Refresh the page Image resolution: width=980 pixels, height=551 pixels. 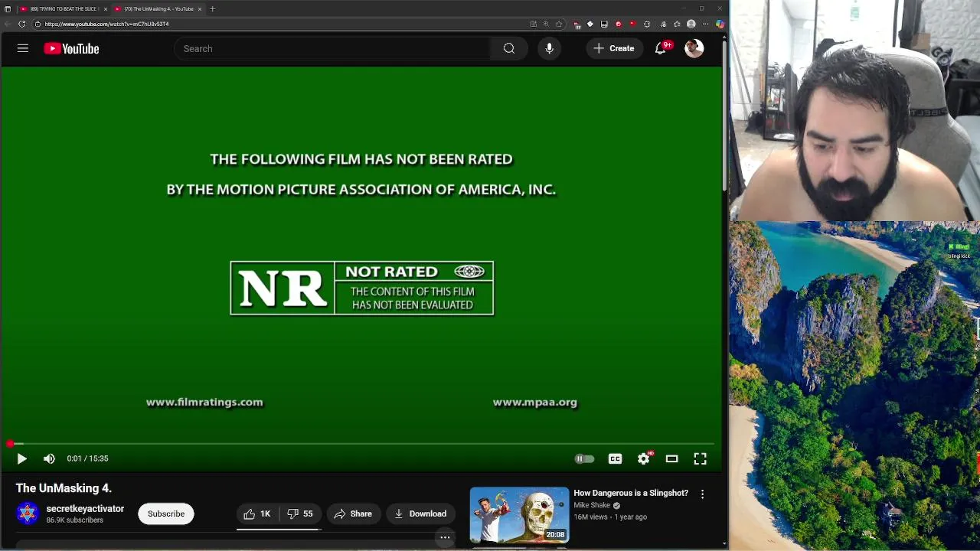point(21,24)
